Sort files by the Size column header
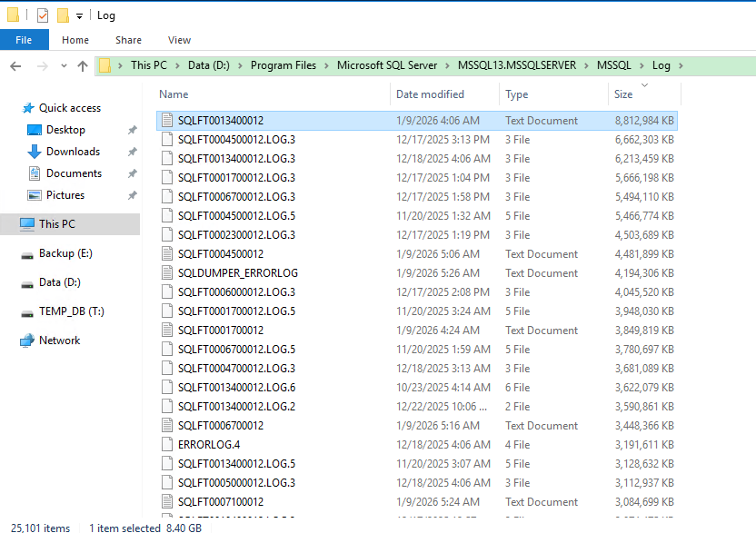Viewport: 756px width, 533px height. (x=624, y=94)
